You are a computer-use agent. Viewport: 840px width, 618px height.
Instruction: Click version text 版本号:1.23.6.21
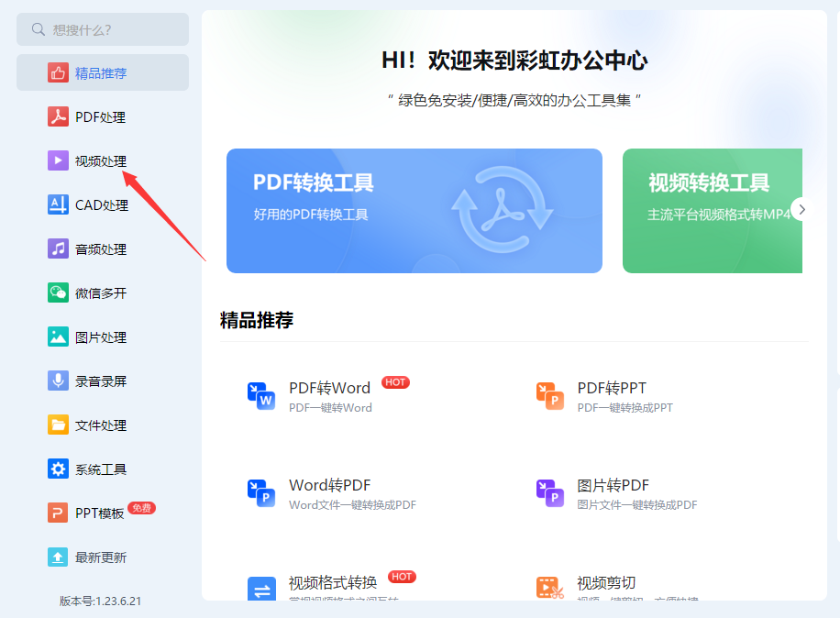100,601
